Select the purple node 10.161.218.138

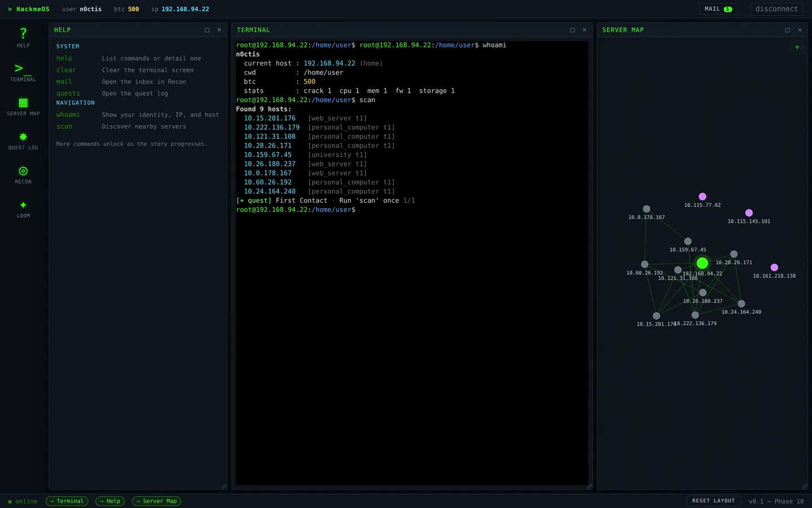pos(774,268)
